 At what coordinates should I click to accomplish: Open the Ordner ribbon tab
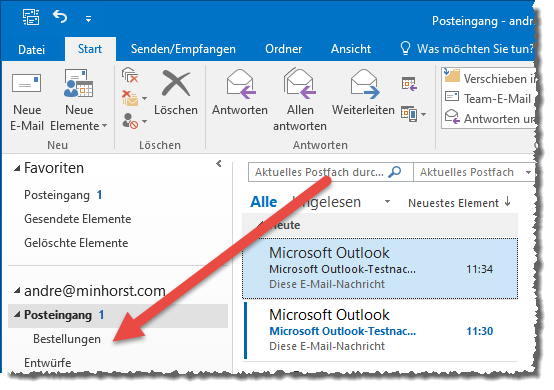coord(283,49)
